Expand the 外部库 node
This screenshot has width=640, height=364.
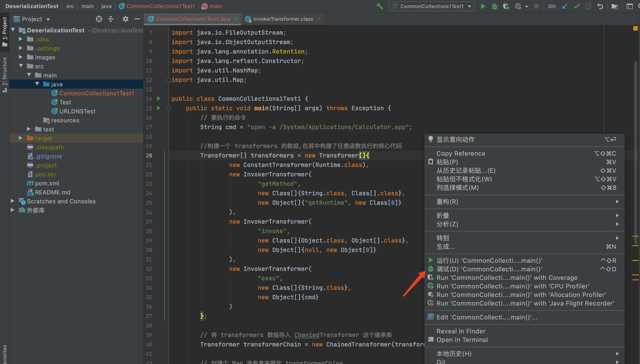[13, 210]
